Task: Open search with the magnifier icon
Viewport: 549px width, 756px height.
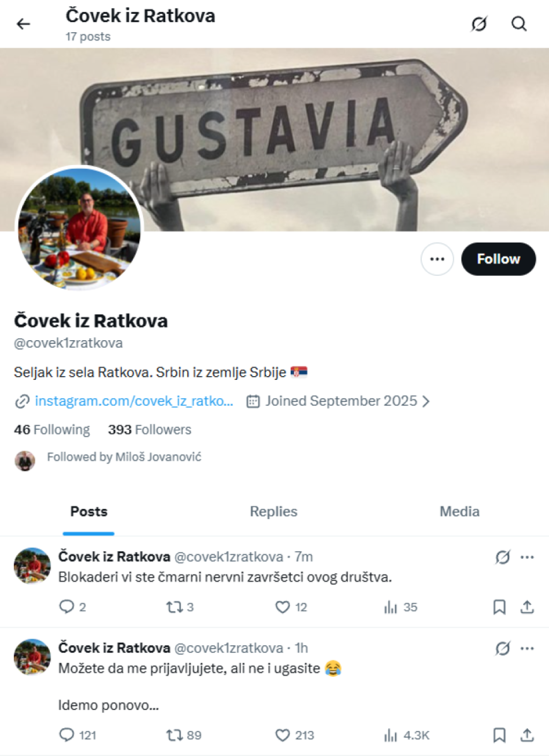Action: point(518,24)
